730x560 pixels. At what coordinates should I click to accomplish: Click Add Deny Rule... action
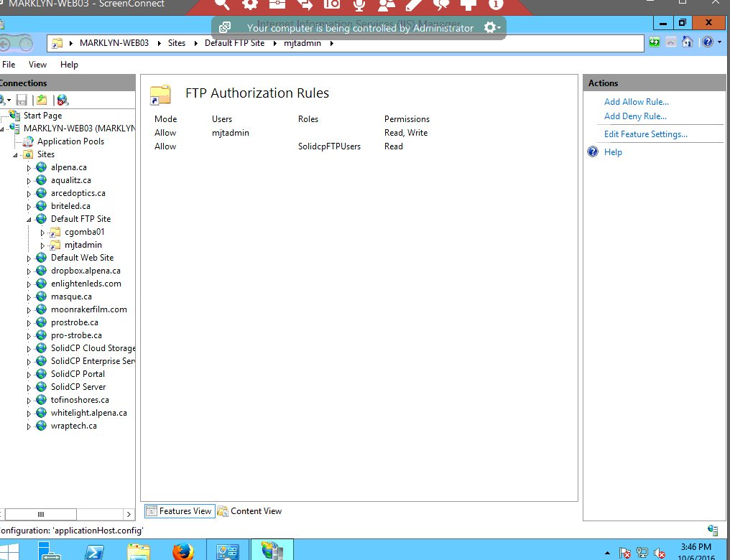[635, 116]
